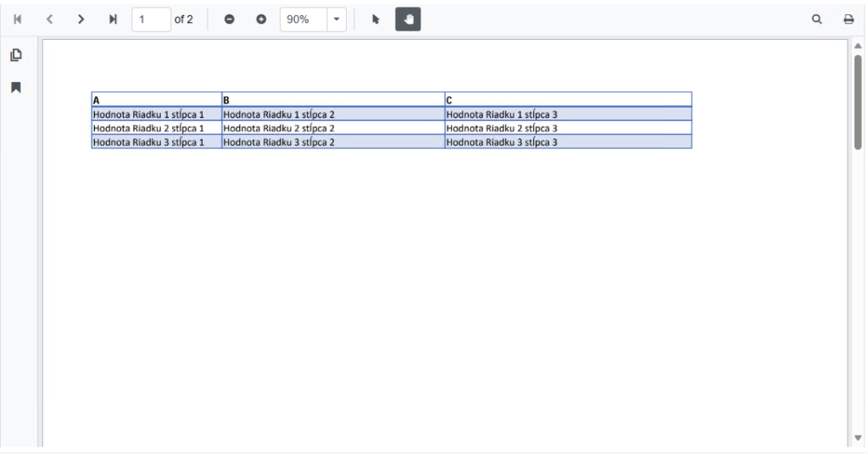Expand the zoom level dropdown arrow
The width and height of the screenshot is (868, 455).
[x=337, y=19]
